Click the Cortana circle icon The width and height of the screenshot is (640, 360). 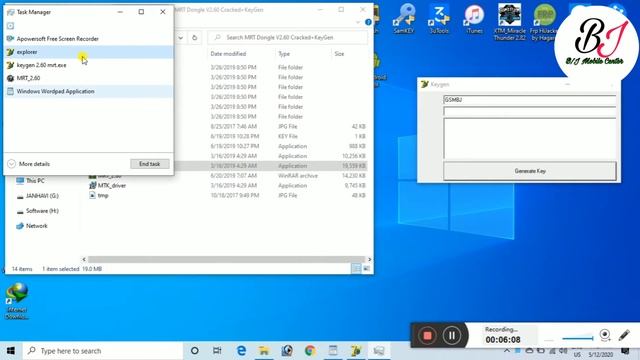195,351
